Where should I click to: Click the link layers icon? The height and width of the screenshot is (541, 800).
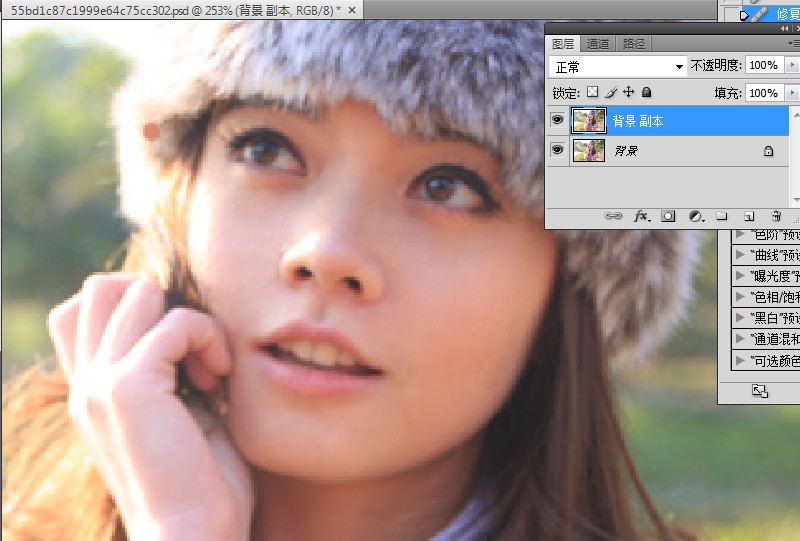pos(613,216)
